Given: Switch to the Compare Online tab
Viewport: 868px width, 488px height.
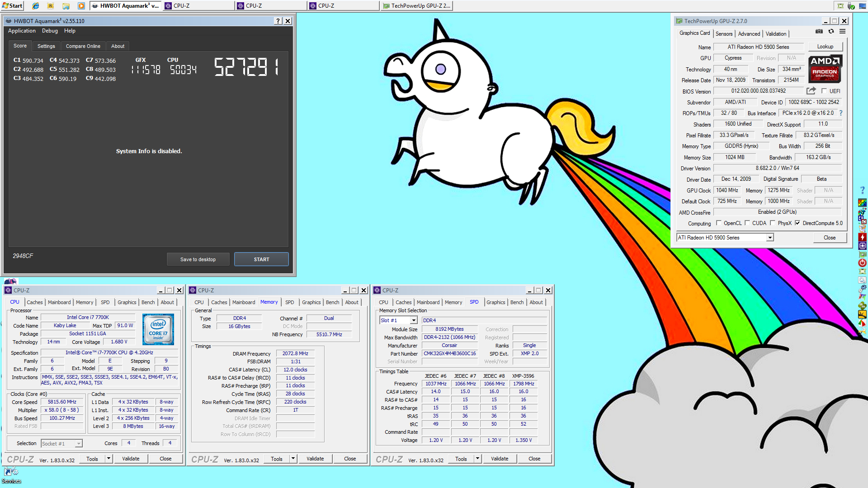Looking at the screenshot, I should coord(83,46).
